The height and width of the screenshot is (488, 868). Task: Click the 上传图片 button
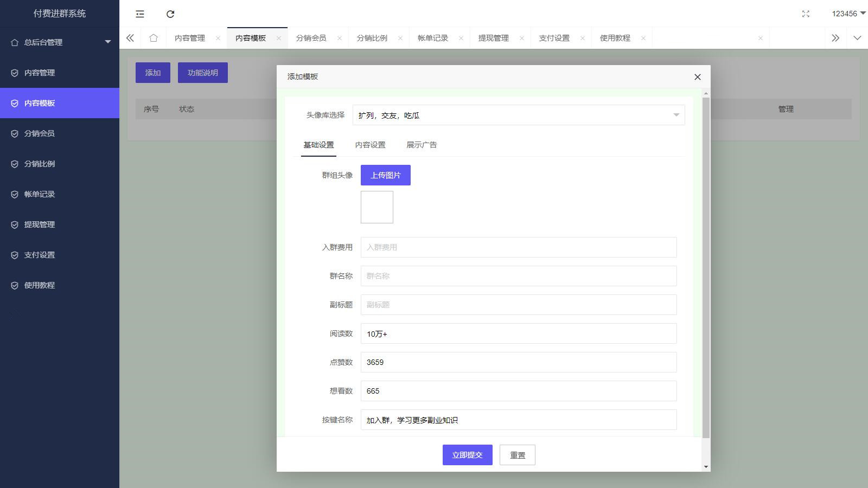(386, 175)
